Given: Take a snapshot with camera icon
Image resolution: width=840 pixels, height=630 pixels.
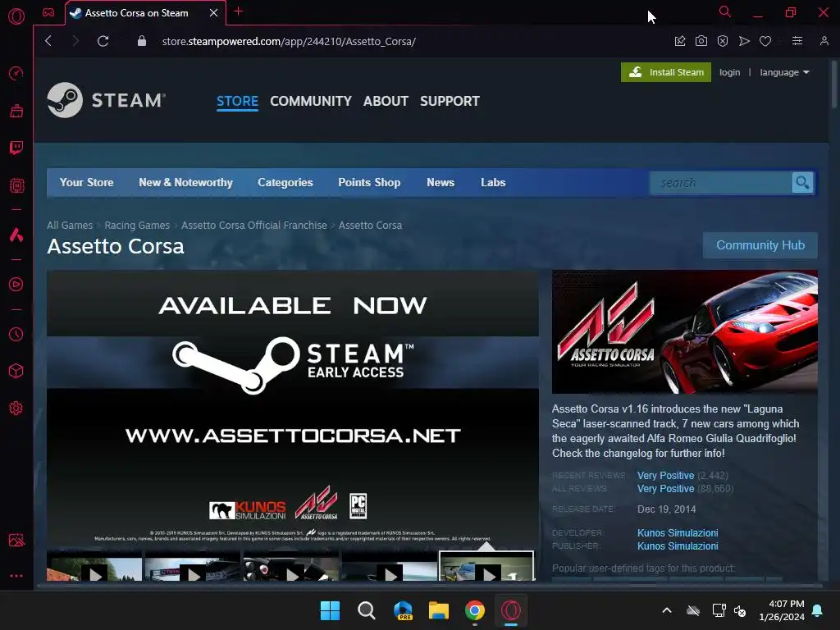Looking at the screenshot, I should 701,41.
